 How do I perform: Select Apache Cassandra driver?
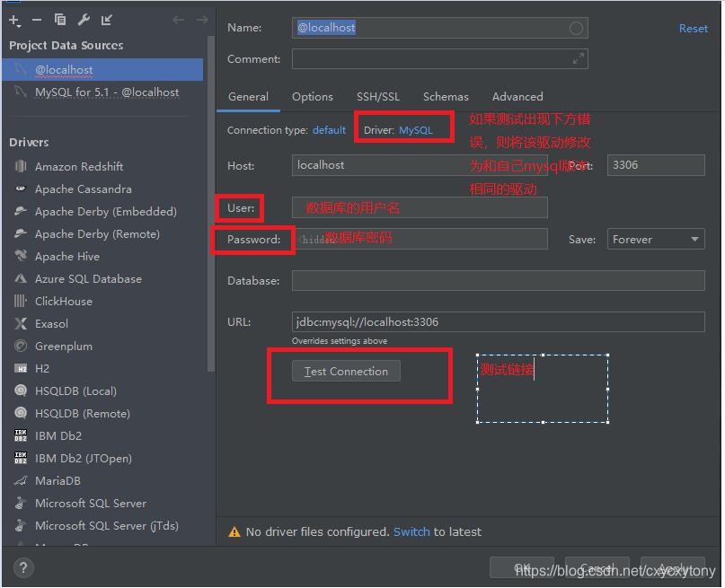click(x=84, y=189)
